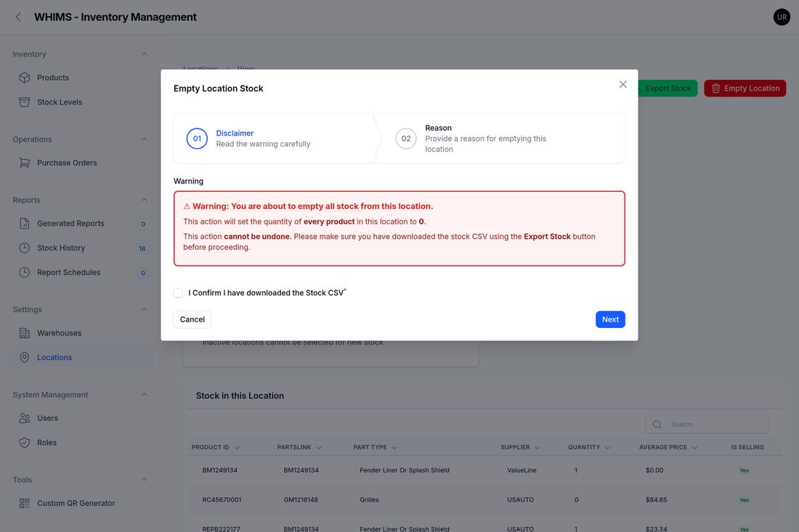Click the Stock in this Location heading
799x532 pixels.
240,396
